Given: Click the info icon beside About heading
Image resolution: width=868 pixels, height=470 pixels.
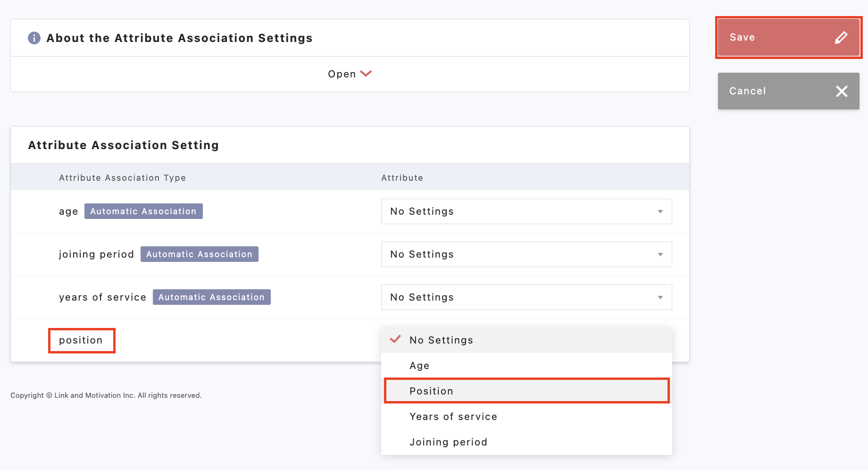Looking at the screenshot, I should [34, 38].
